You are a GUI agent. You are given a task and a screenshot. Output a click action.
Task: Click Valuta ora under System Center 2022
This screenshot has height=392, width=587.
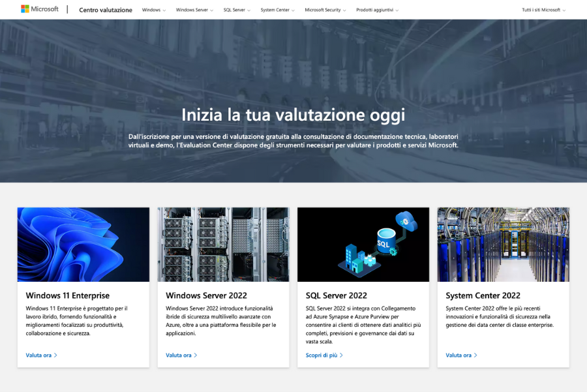pos(459,355)
